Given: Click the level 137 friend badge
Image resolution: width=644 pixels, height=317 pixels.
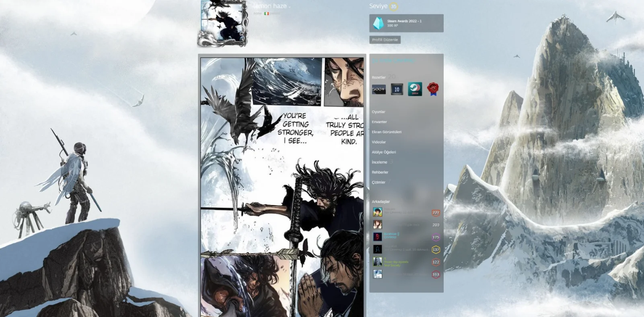Looking at the screenshot, I should (x=436, y=250).
